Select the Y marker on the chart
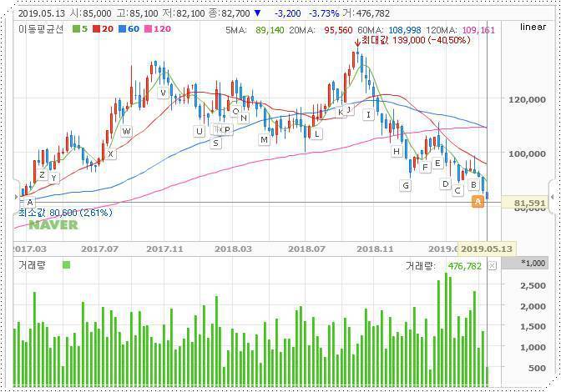 53,178
